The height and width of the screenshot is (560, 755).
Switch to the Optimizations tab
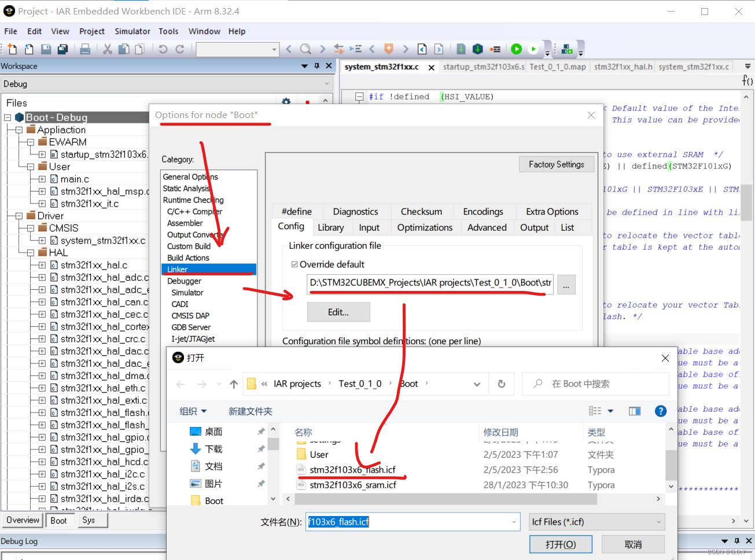click(x=425, y=227)
